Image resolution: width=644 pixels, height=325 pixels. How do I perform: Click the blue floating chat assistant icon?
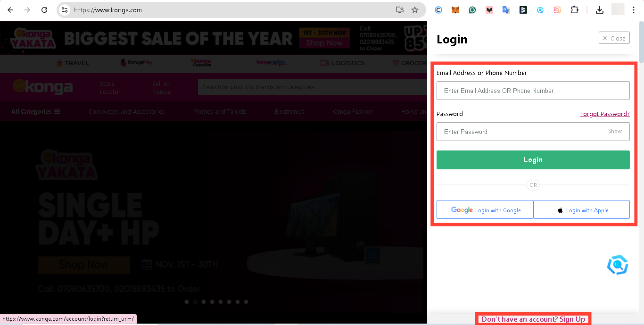point(617,265)
